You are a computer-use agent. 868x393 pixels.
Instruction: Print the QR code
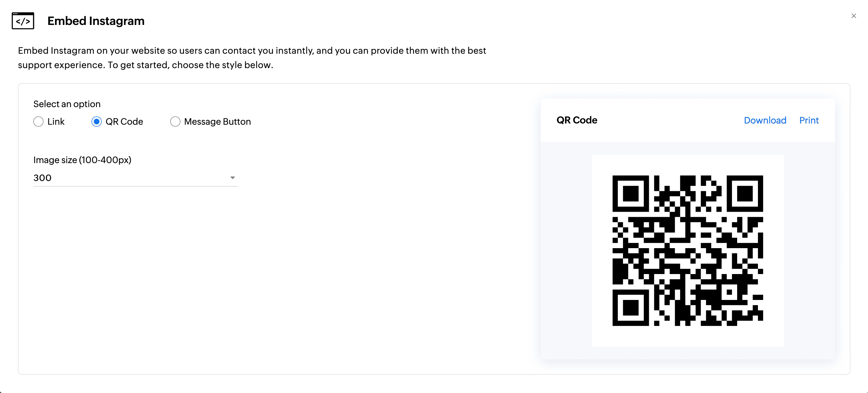(809, 120)
